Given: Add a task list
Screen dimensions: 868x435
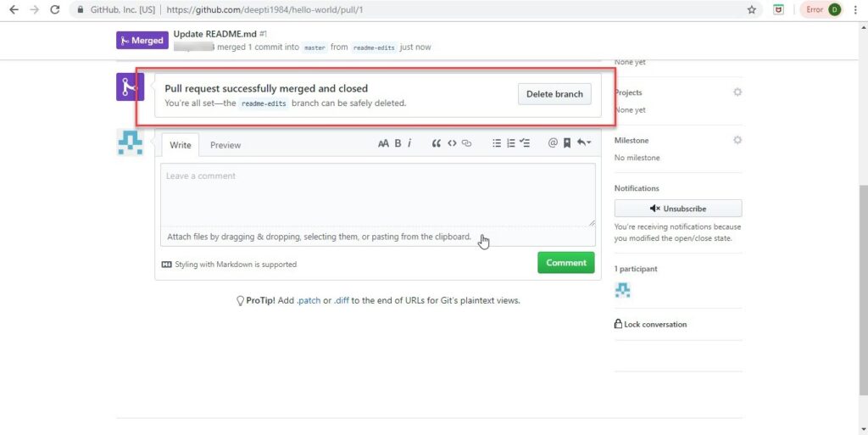Looking at the screenshot, I should tap(525, 143).
